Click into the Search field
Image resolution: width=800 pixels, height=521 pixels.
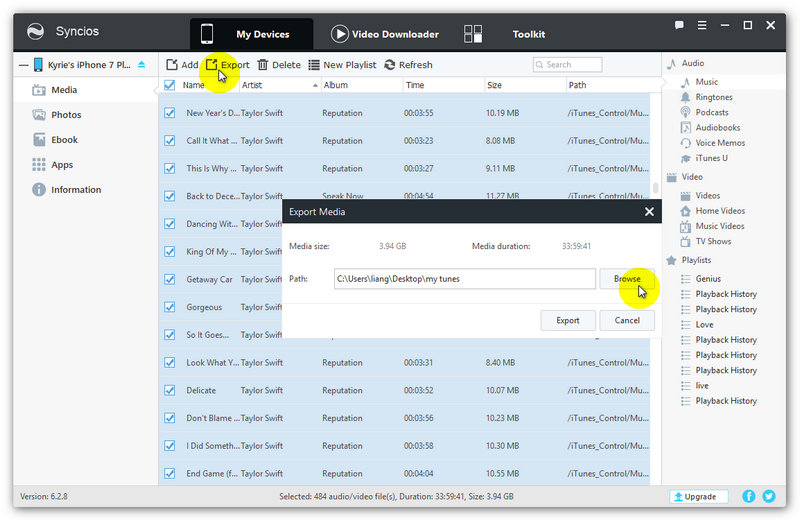coord(567,65)
